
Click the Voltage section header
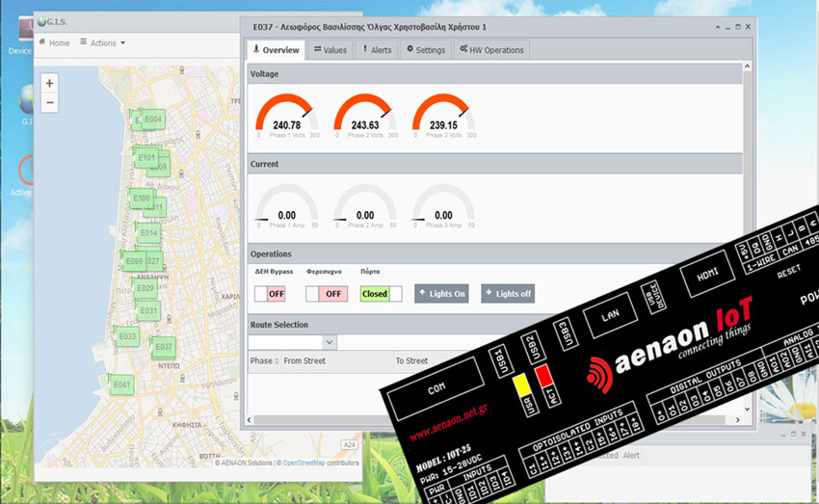tap(494, 74)
